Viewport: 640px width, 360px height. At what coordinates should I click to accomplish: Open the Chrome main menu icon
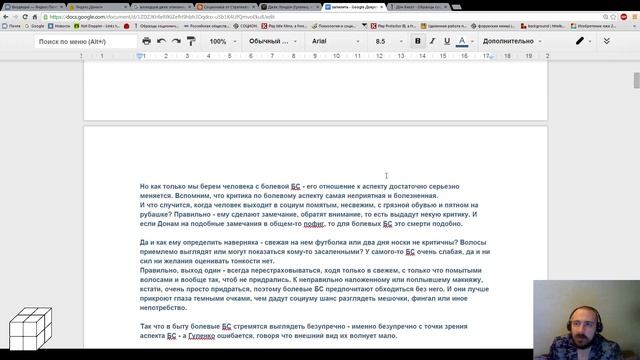point(635,17)
